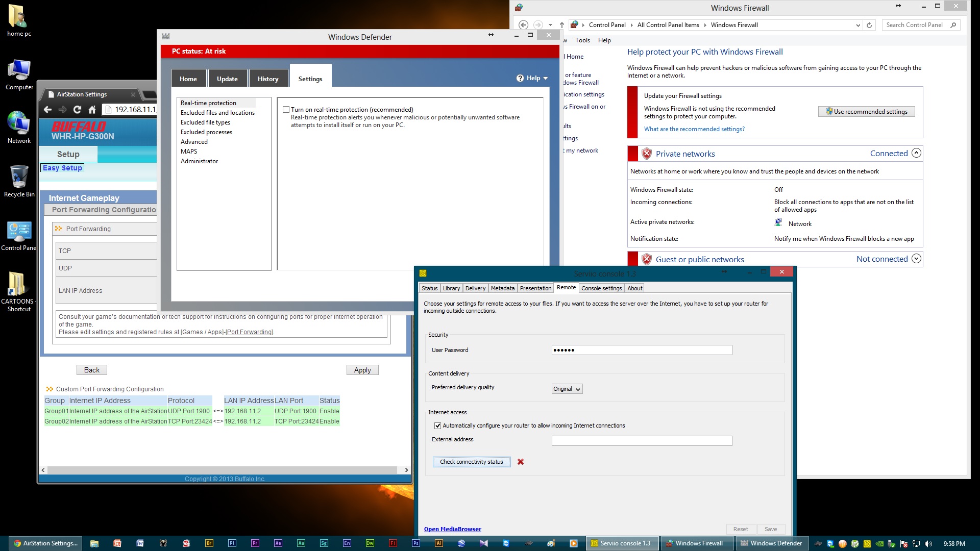Open the Serviio Status tab

point(429,288)
